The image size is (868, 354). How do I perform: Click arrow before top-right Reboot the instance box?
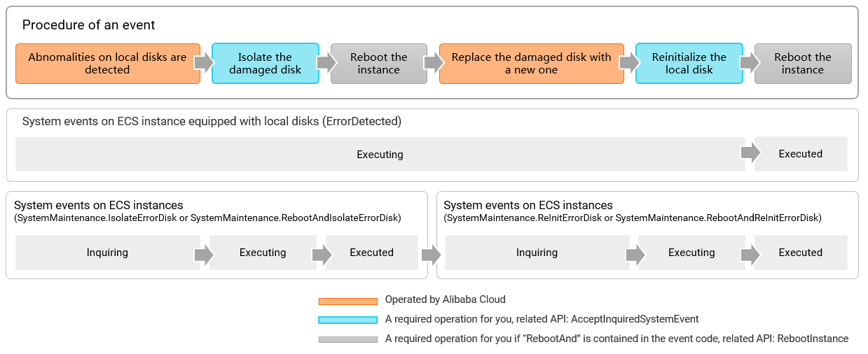click(x=749, y=63)
